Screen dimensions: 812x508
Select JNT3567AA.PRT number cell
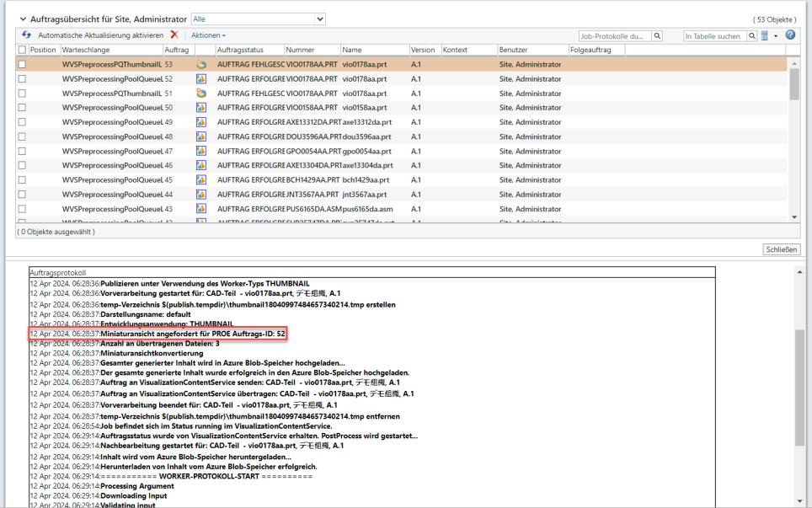pyautogui.click(x=313, y=195)
